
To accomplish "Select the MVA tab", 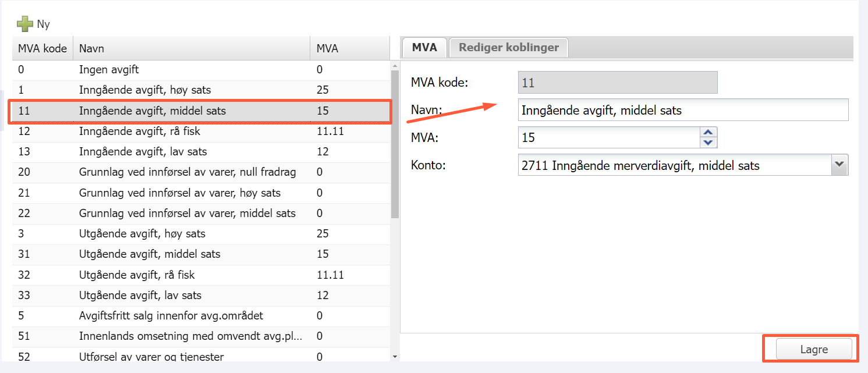I will tap(424, 48).
